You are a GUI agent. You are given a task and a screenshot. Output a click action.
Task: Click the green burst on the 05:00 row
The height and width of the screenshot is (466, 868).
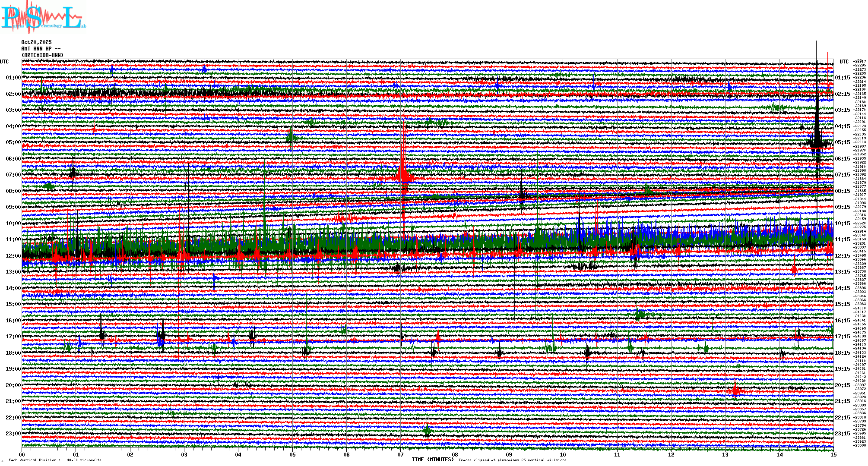point(291,137)
